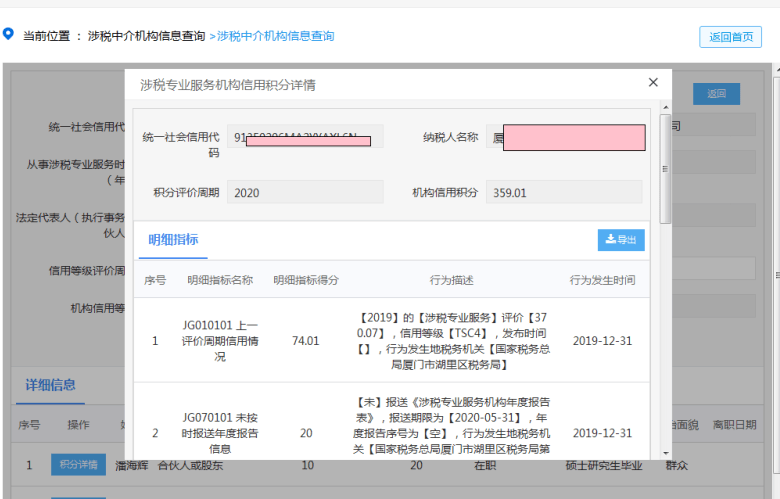Click the 纳税人名称 input field
Viewport: 780px width, 499px height.
566,137
